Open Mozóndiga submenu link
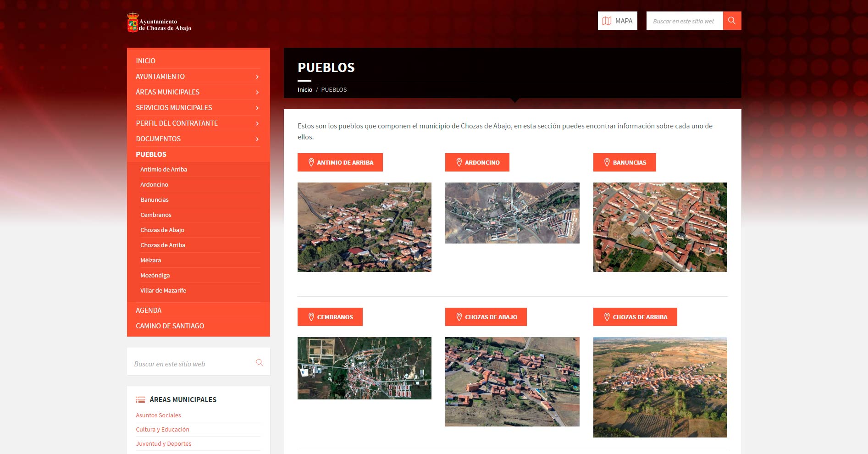868x454 pixels. point(155,275)
